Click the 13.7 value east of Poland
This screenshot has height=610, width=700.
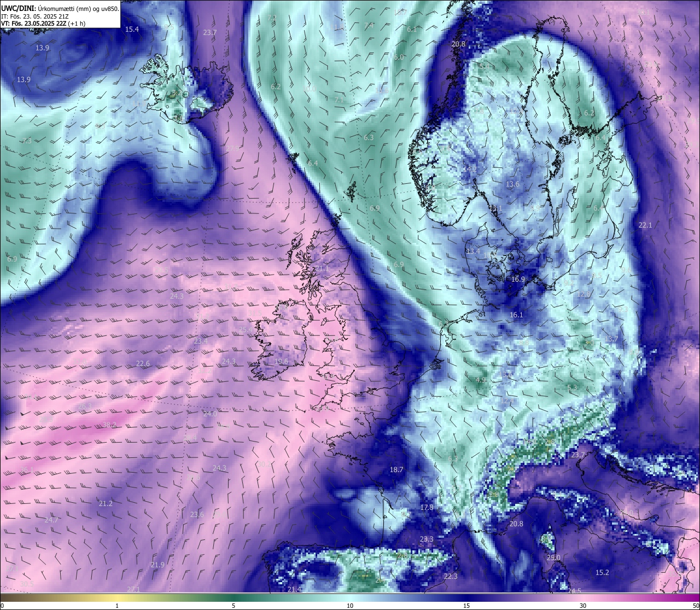pyautogui.click(x=611, y=340)
